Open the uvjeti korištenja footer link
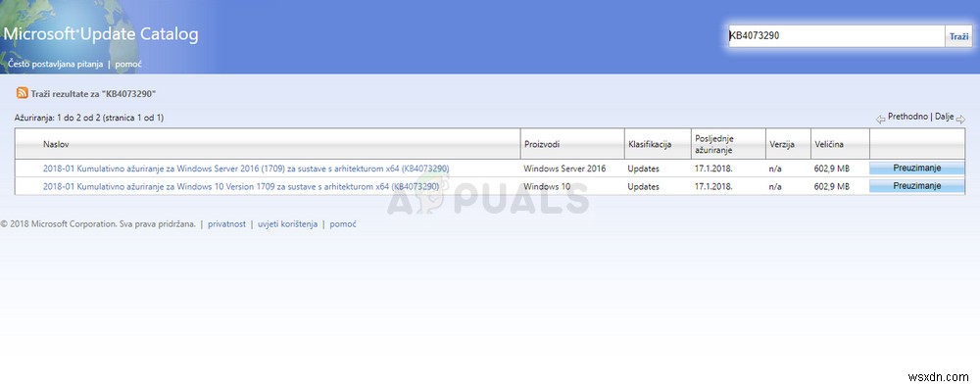Viewport: 980px width, 387px height. [x=287, y=223]
